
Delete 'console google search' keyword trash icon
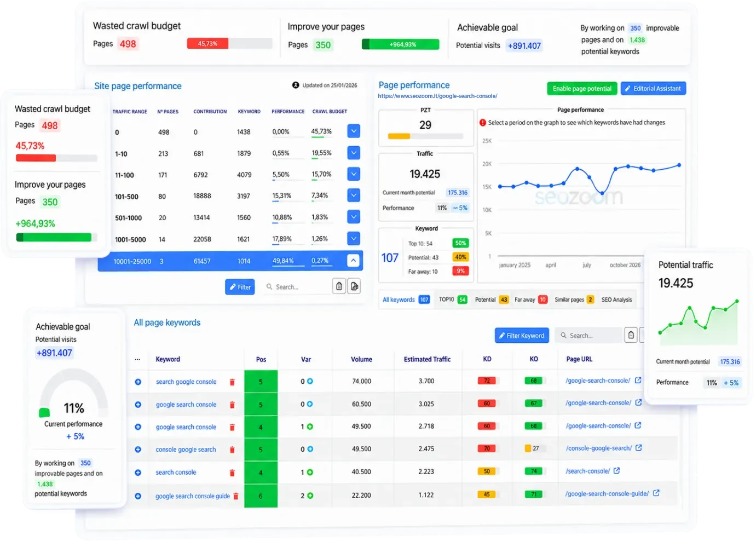(x=232, y=450)
